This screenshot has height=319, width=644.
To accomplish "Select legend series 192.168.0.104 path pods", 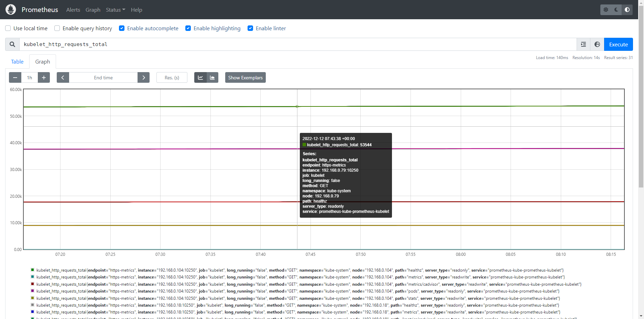I will pos(298,291).
